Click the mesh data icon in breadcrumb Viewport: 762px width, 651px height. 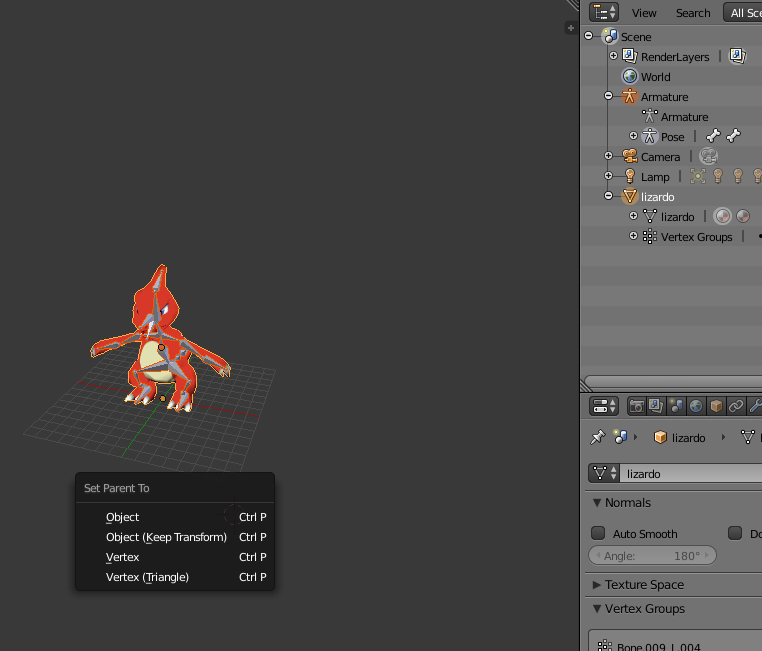pyautogui.click(x=747, y=437)
